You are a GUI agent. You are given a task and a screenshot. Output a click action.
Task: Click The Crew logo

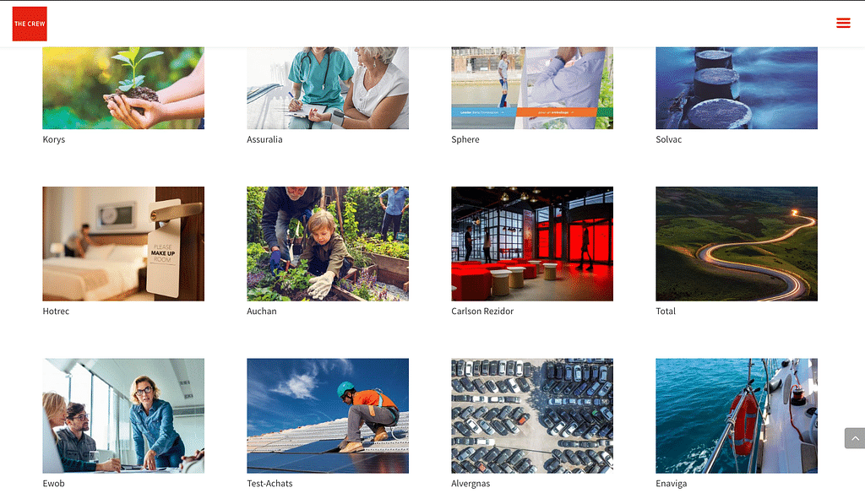point(30,24)
